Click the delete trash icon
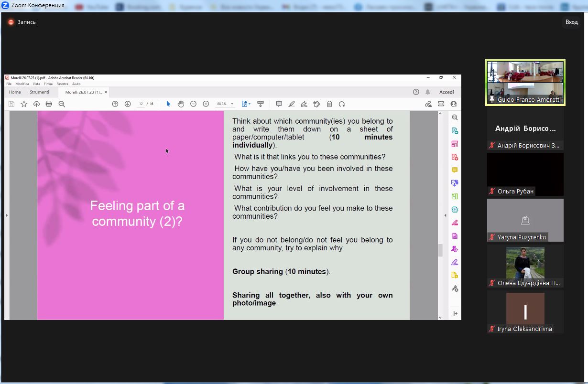Viewport: 588px width, 384px height. [329, 104]
